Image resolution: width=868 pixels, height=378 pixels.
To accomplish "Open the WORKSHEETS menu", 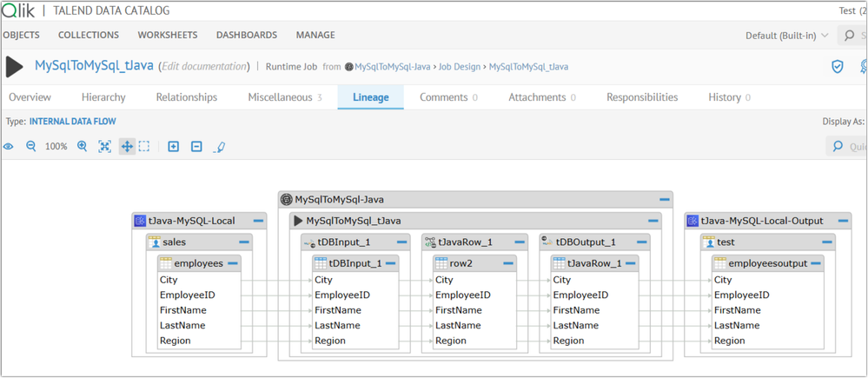I will click(168, 35).
